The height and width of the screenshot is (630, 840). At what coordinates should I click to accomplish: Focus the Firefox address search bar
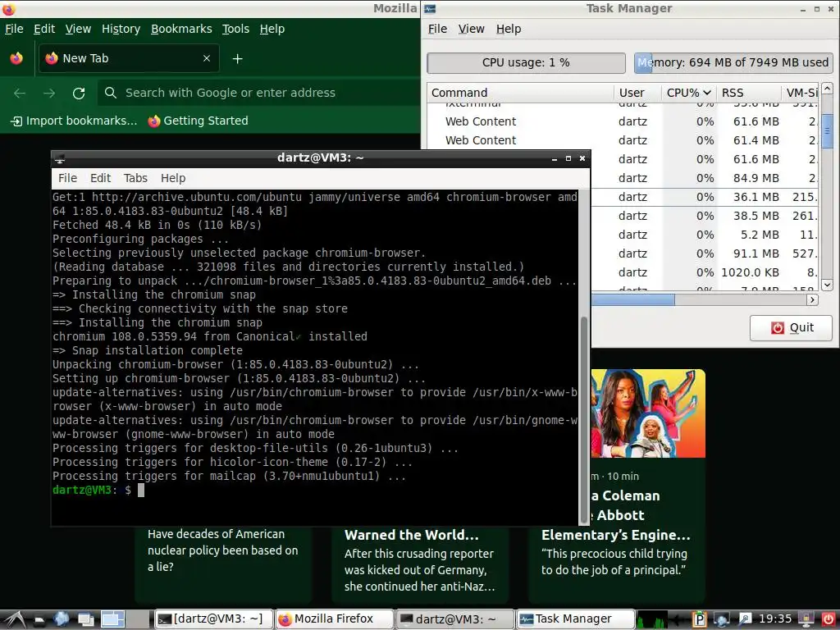tap(259, 93)
